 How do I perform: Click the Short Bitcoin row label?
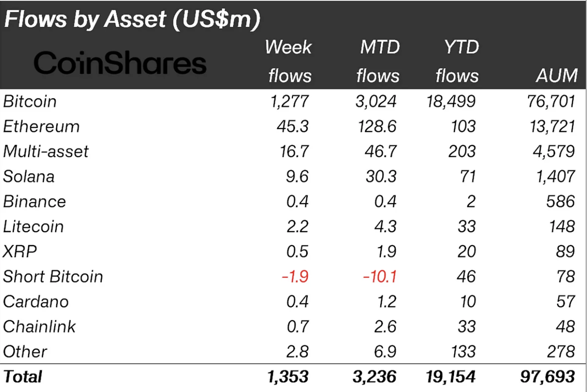tap(53, 277)
